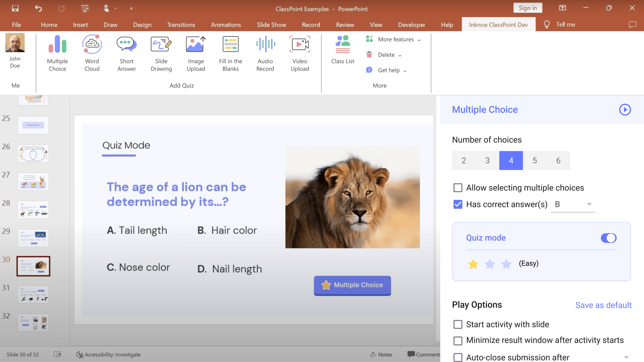
Task: Click Save as default link
Action: pyautogui.click(x=604, y=305)
